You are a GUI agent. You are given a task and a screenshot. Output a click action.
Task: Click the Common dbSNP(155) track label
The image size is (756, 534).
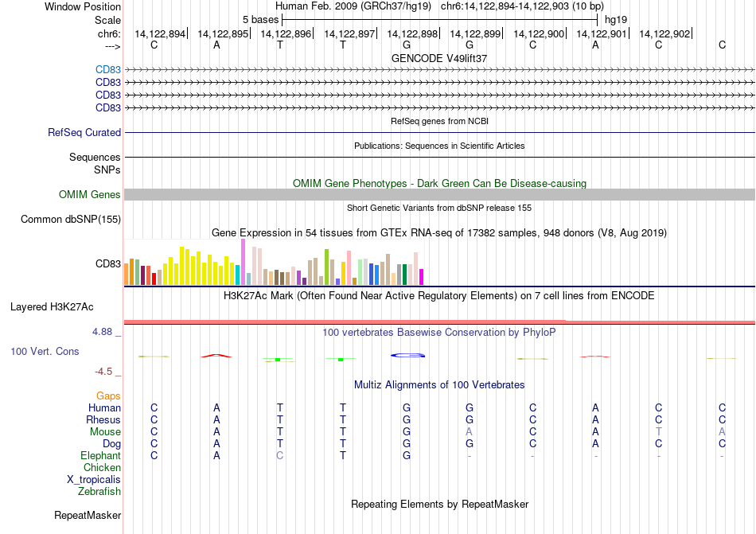71,220
